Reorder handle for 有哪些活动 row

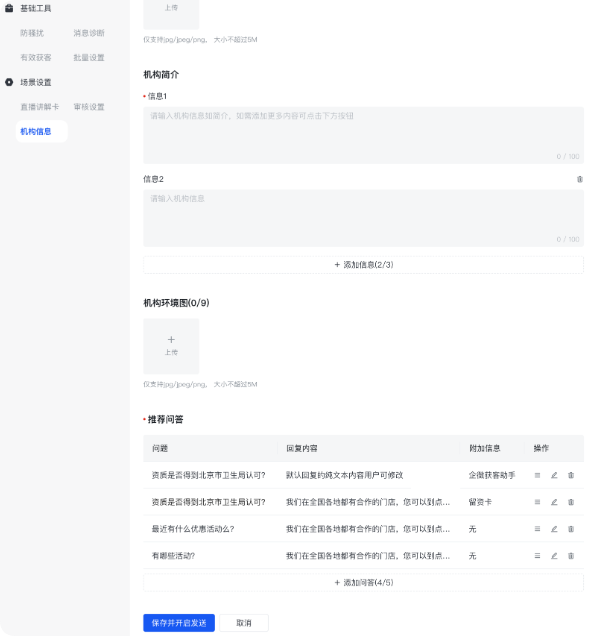(537, 556)
